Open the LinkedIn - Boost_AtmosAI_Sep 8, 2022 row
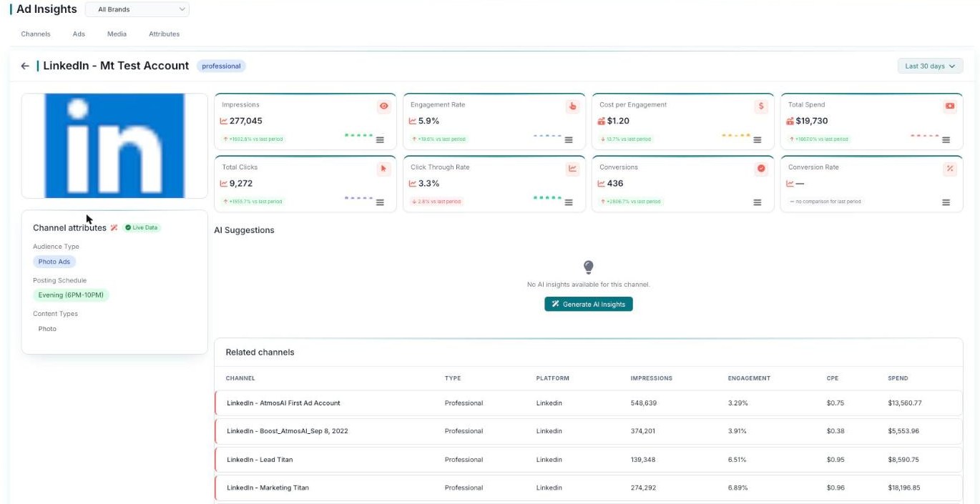Image resolution: width=980 pixels, height=504 pixels. pyautogui.click(x=589, y=431)
